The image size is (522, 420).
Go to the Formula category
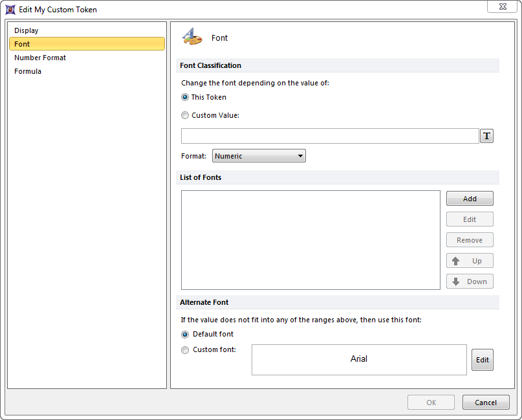coord(28,71)
